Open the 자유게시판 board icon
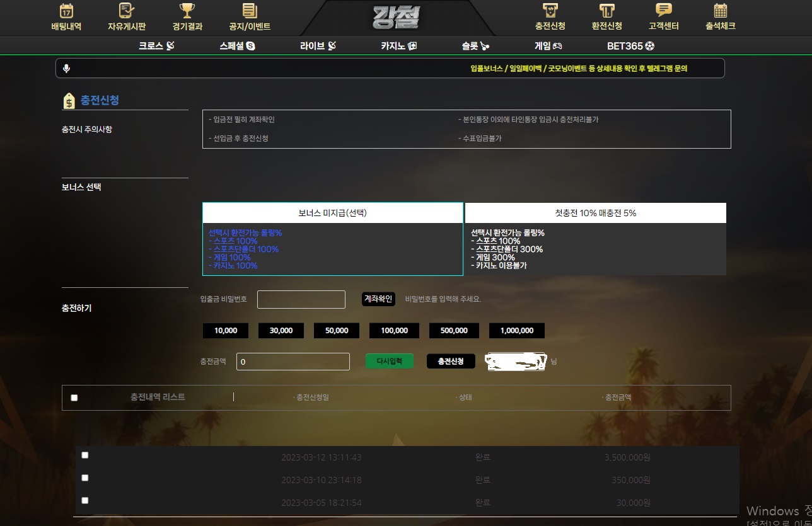Screen dimensions: 812x526 tap(127, 11)
